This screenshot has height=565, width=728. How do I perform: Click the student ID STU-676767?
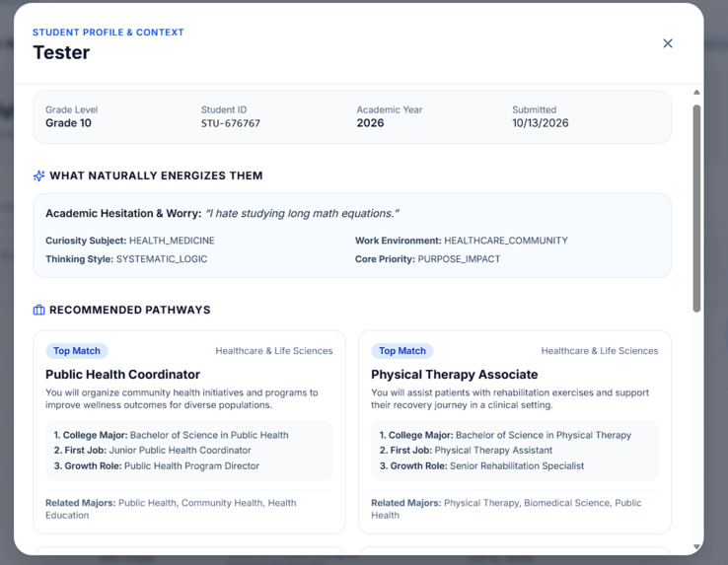tap(230, 123)
